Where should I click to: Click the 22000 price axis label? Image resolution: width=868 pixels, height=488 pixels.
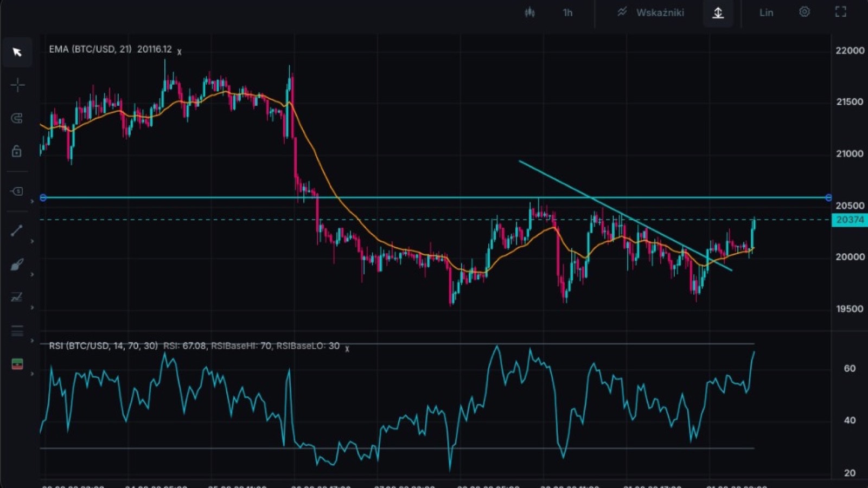click(x=850, y=50)
